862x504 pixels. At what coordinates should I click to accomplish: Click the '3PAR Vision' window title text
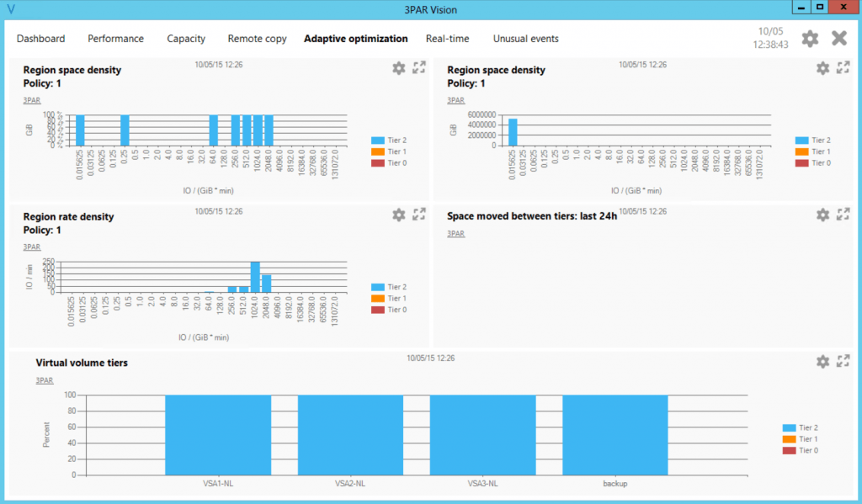[430, 10]
